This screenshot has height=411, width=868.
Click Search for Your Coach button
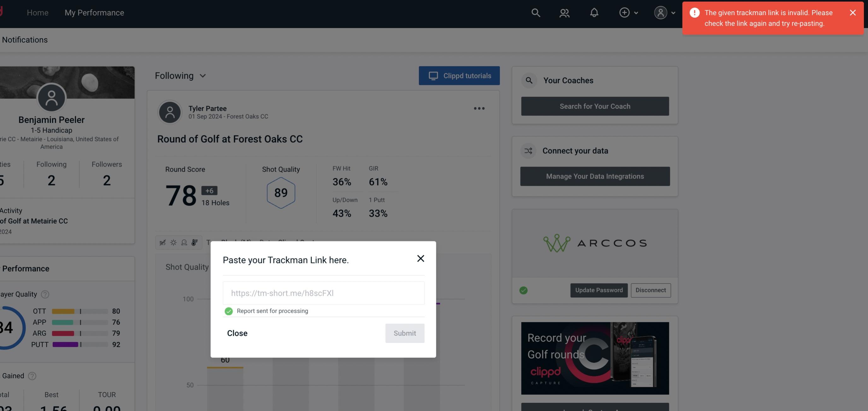pos(595,106)
